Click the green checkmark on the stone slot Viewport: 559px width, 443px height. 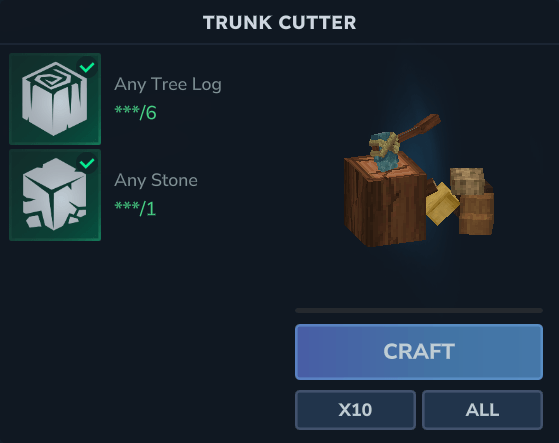click(x=87, y=163)
